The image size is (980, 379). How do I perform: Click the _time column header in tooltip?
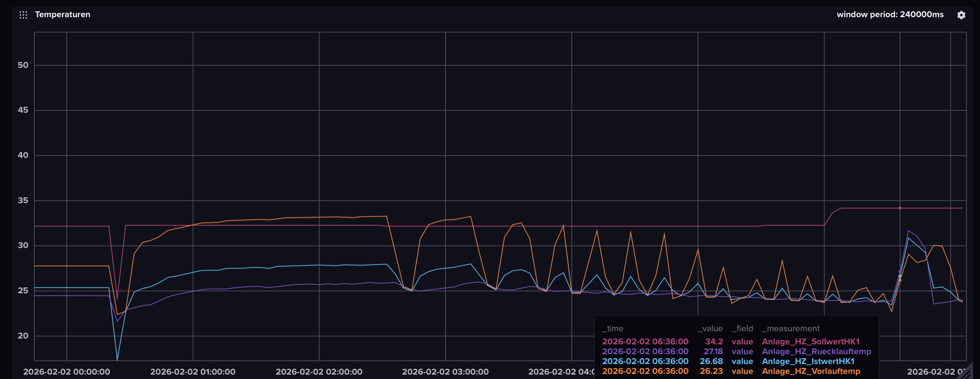click(x=612, y=328)
